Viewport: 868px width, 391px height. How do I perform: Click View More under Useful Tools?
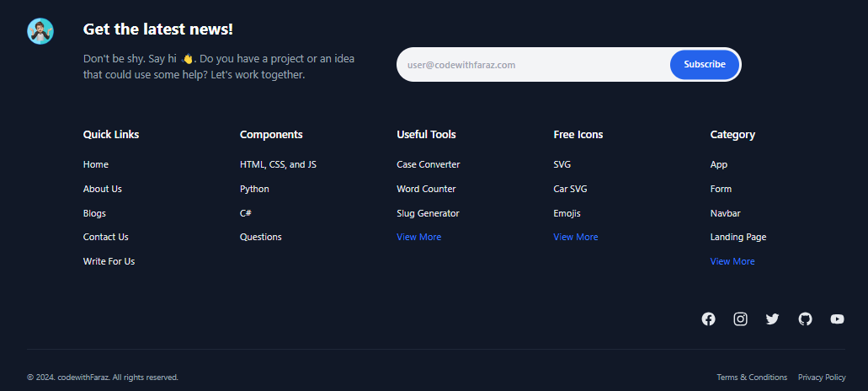pyautogui.click(x=419, y=237)
